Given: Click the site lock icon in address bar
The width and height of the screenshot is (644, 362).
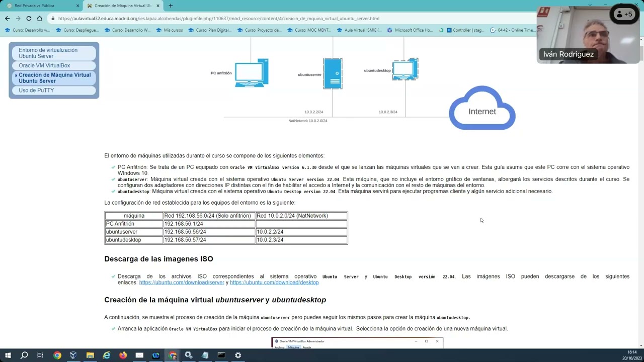Looking at the screenshot, I should pos(53,18).
